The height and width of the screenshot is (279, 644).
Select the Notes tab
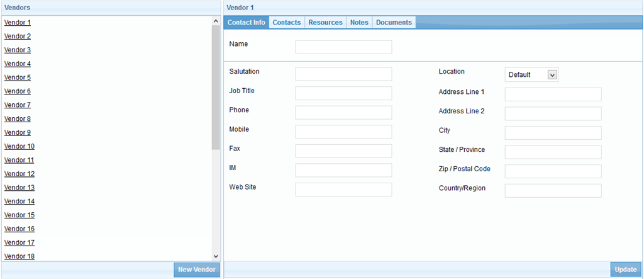click(x=359, y=23)
